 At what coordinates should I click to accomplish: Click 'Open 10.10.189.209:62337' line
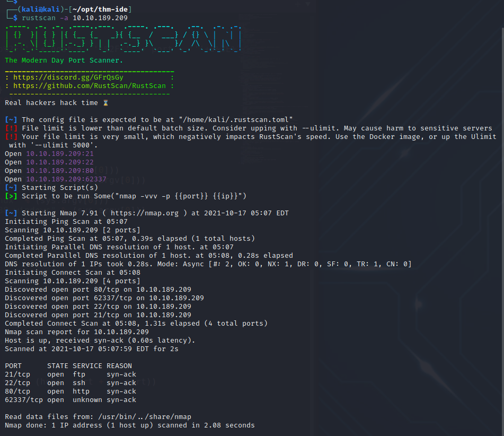coord(56,179)
